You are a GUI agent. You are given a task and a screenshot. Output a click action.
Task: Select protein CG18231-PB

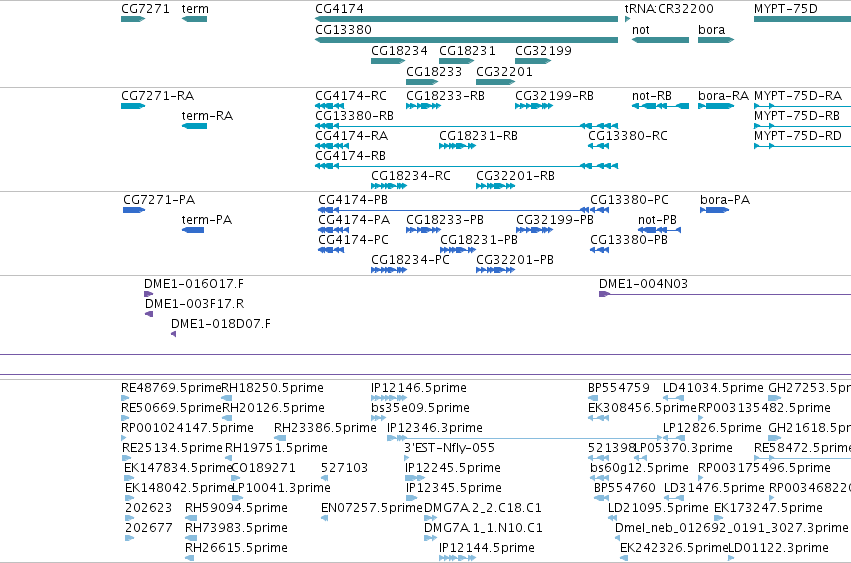pyautogui.click(x=458, y=250)
